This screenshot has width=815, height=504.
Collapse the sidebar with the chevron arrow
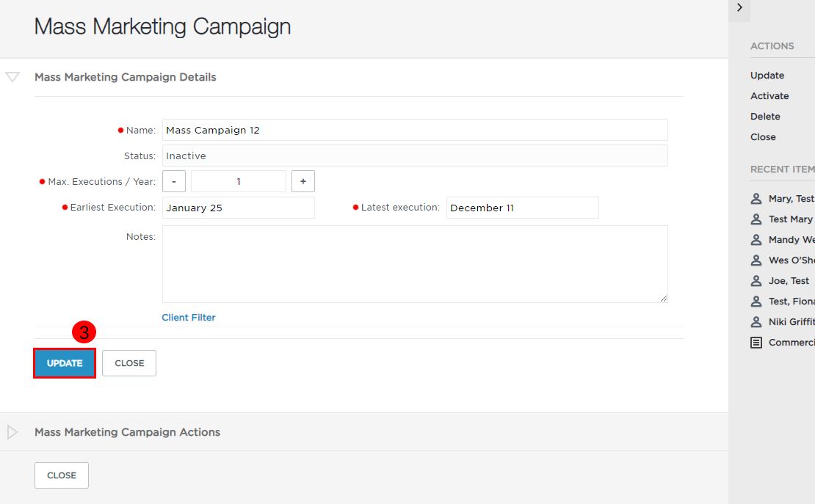click(x=739, y=8)
